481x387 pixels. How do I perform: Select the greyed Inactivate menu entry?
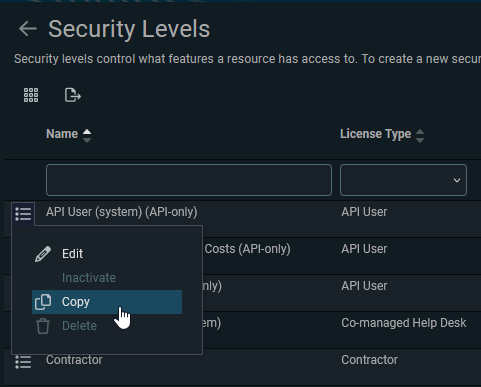pyautogui.click(x=89, y=278)
